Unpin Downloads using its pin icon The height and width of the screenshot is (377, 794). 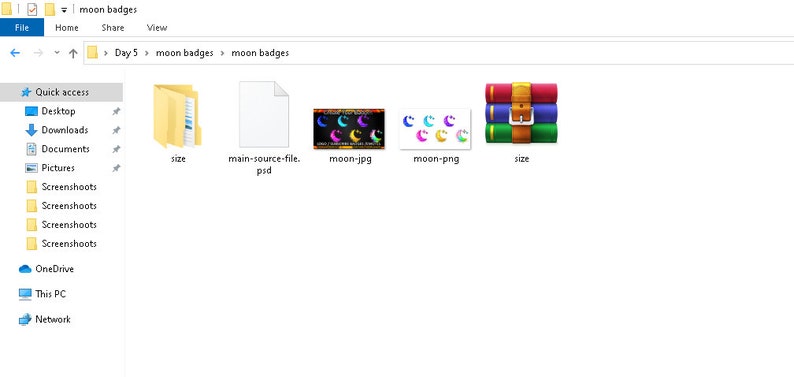(116, 130)
